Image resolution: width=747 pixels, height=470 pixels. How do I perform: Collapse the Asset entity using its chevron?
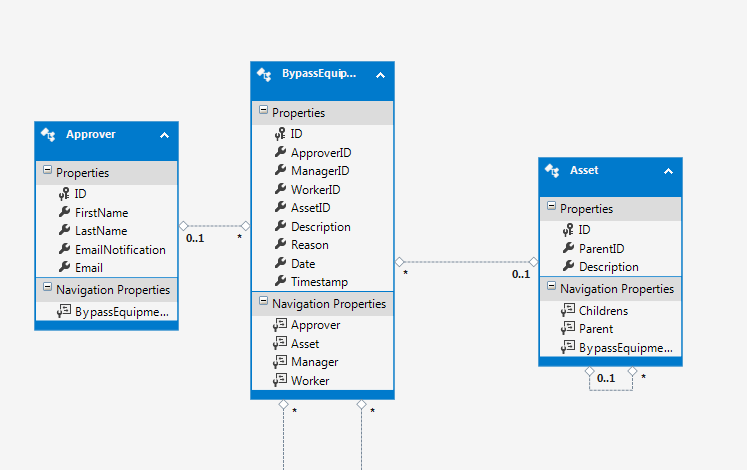pyautogui.click(x=668, y=171)
